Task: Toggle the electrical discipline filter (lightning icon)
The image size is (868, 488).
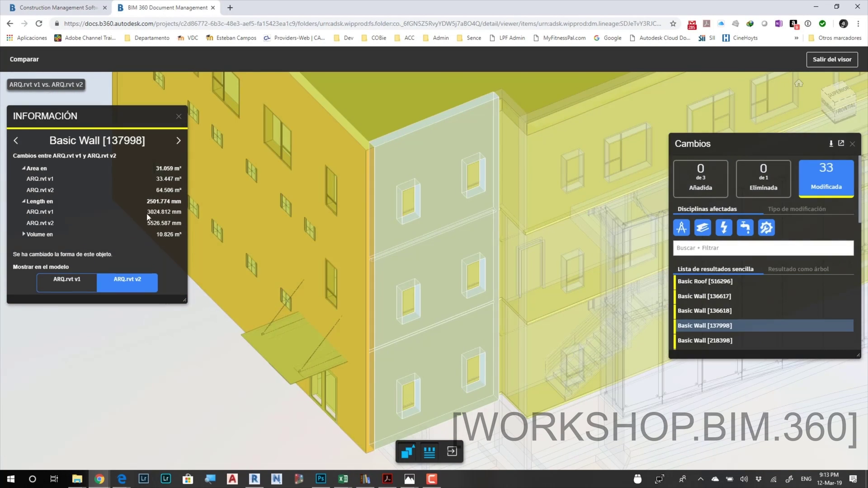Action: [x=724, y=227]
